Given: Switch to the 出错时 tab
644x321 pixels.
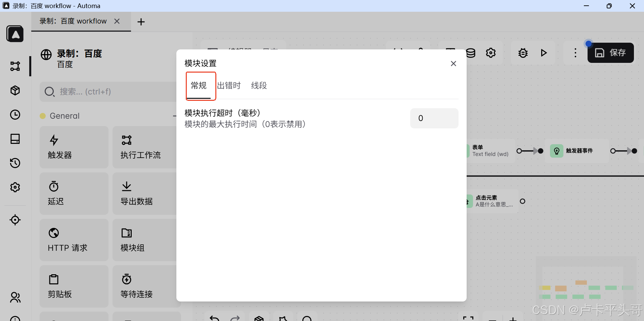Looking at the screenshot, I should pos(229,86).
